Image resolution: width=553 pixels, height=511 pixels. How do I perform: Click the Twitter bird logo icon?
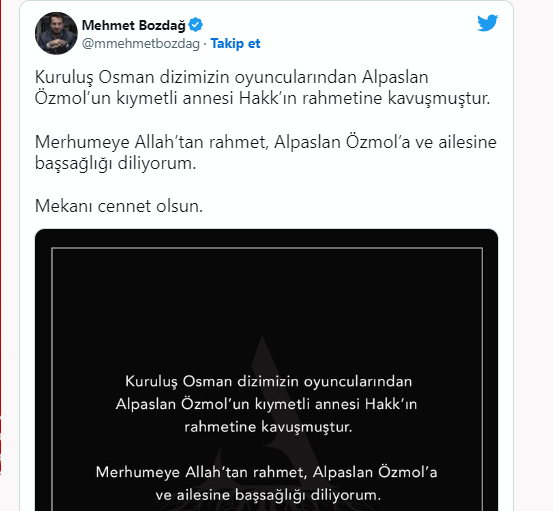487,23
